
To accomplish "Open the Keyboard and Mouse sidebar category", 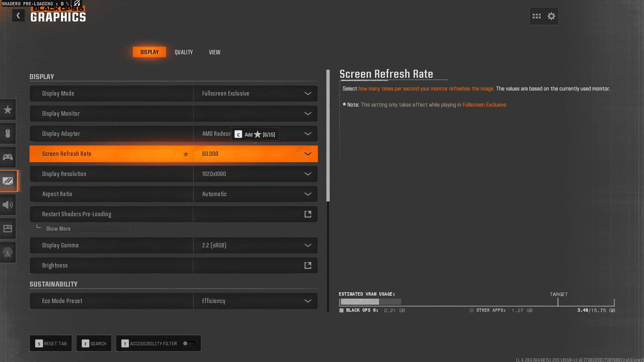I will (x=8, y=133).
